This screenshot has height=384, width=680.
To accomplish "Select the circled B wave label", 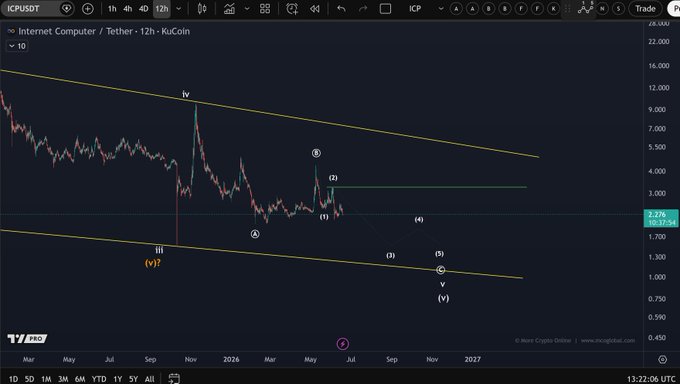I will click(x=316, y=153).
